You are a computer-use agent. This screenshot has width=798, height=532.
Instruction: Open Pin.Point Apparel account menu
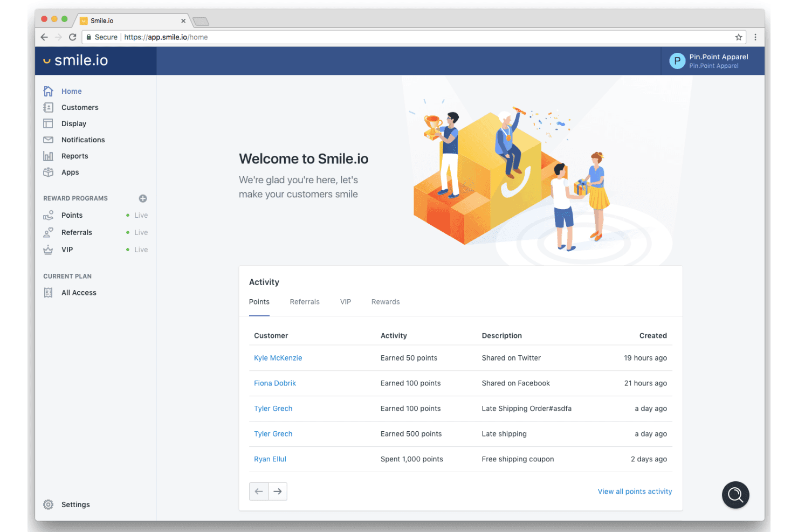click(x=713, y=61)
